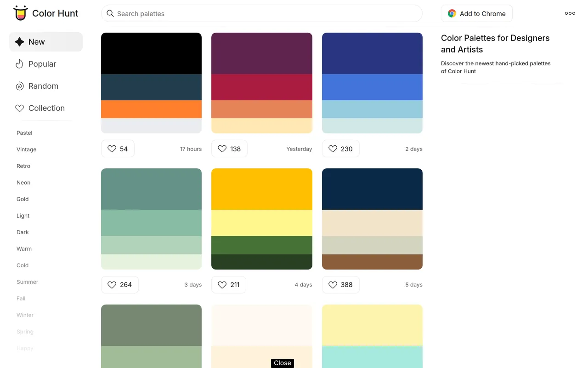Click the 3 days timestamp

coord(193,285)
